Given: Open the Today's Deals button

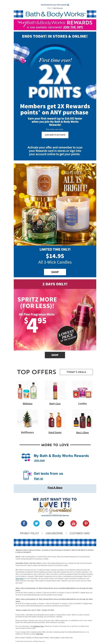Looking at the screenshot, I should tap(76, 372).
